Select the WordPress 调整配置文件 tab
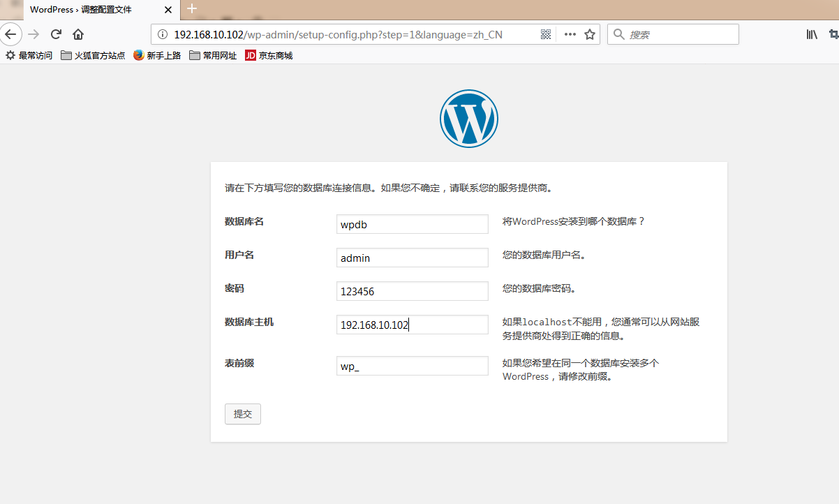Viewport: 839px width, 504px height. pyautogui.click(x=102, y=9)
